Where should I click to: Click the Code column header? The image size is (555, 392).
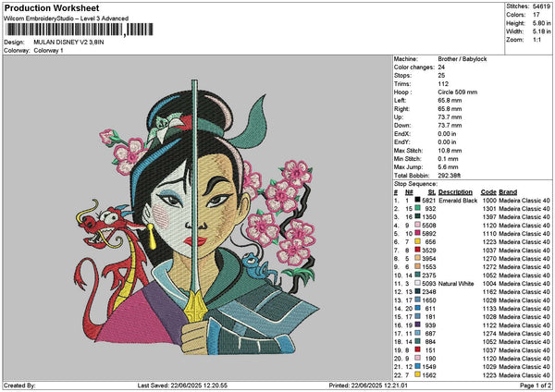coord(488,192)
